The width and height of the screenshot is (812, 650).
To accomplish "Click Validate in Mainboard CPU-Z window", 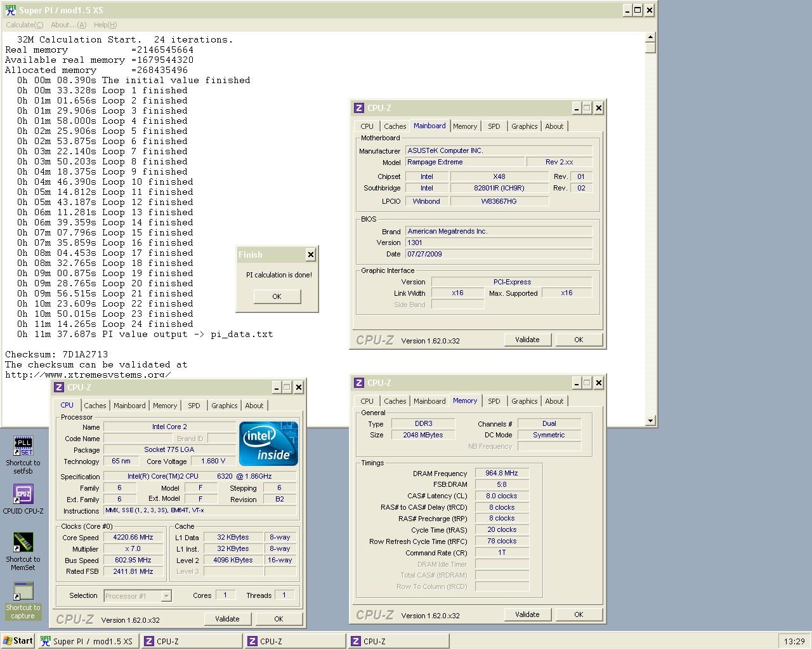I will coord(527,340).
